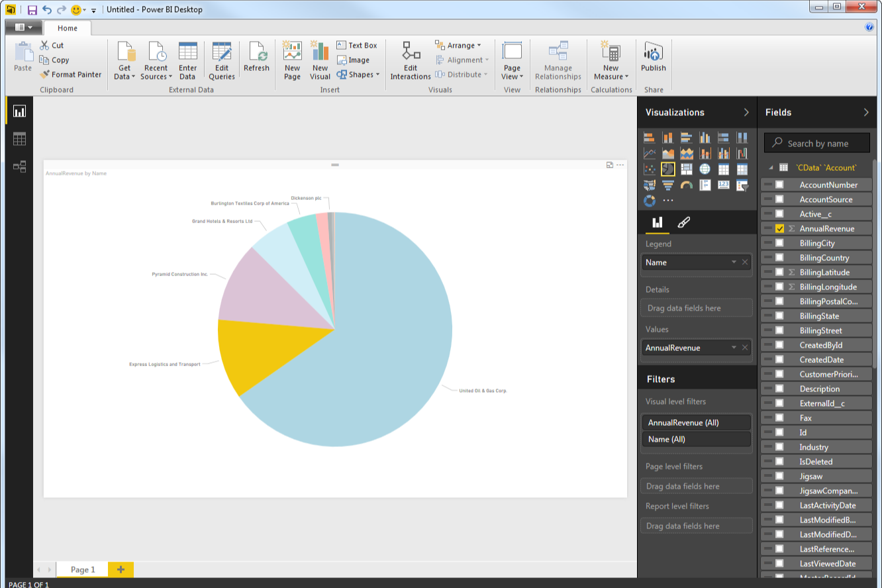Add a new page with plus button
Screen dimensions: 882x588
[121, 569]
